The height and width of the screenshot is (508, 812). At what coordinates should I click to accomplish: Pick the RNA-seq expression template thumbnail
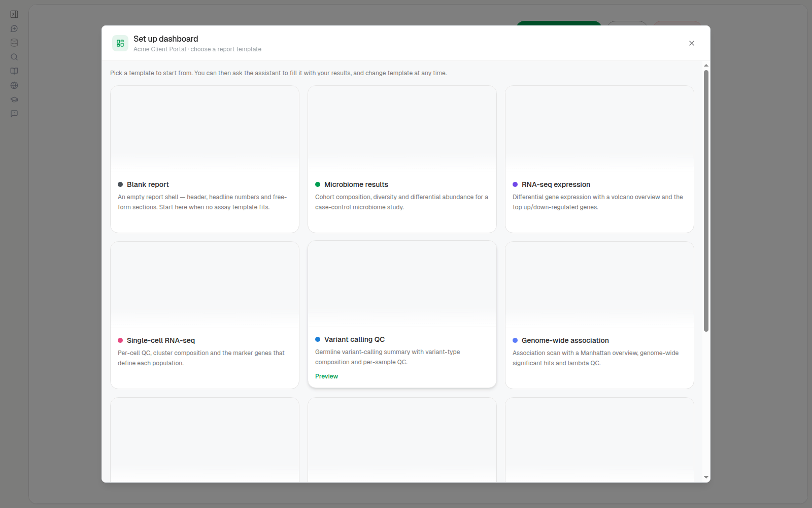(599, 129)
